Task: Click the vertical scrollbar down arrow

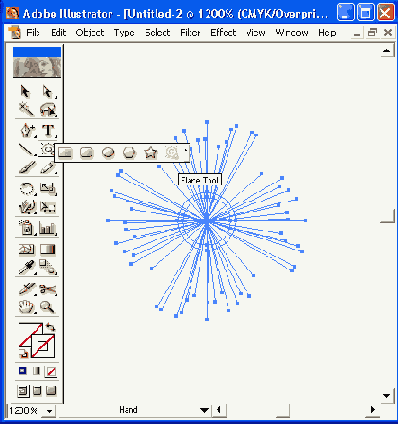Action: pos(387,396)
